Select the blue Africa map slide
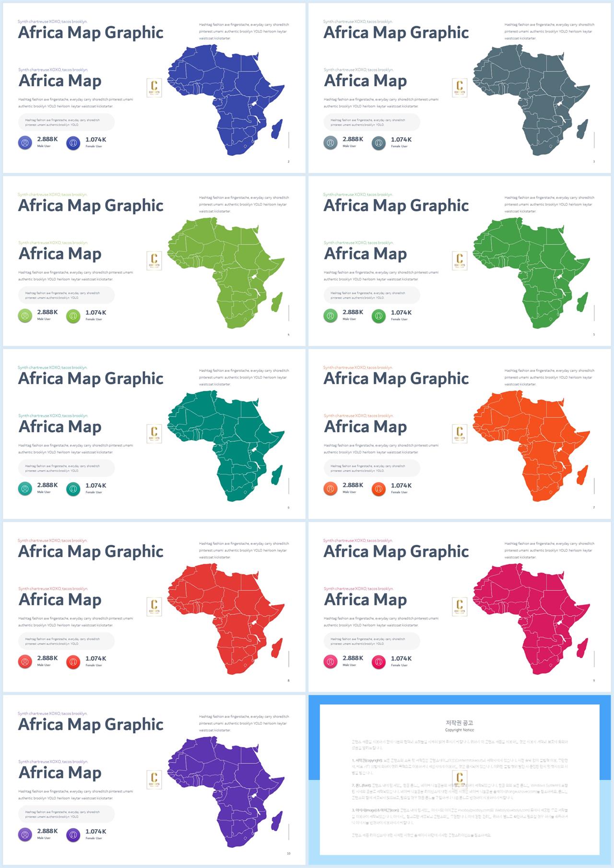Image resolution: width=614 pixels, height=868 pixels. pos(154,88)
